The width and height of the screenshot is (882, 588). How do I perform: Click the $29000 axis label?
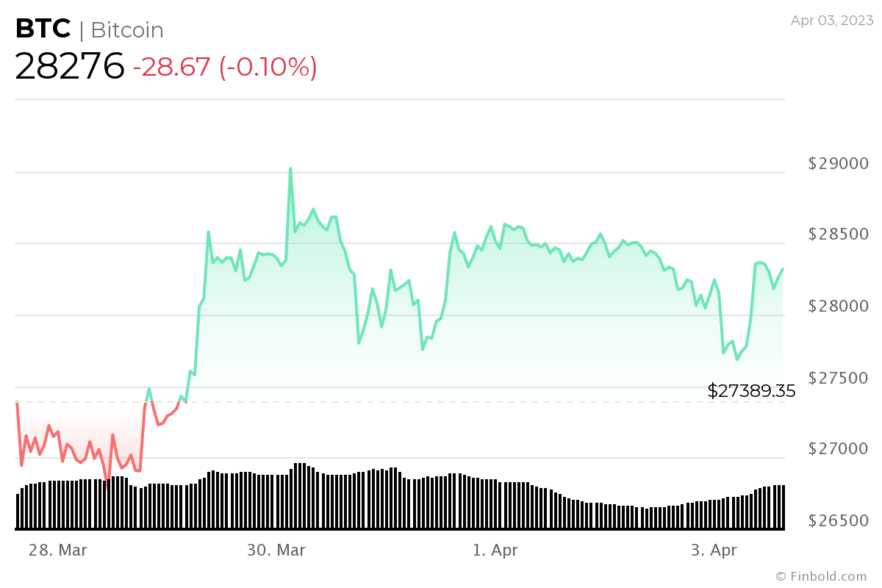pyautogui.click(x=836, y=164)
